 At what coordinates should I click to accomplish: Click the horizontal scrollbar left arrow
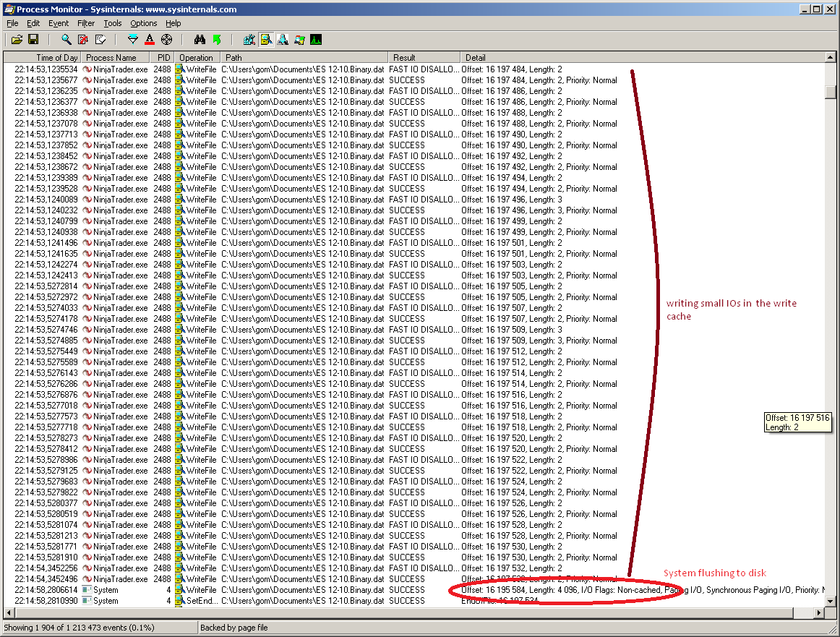pyautogui.click(x=9, y=612)
